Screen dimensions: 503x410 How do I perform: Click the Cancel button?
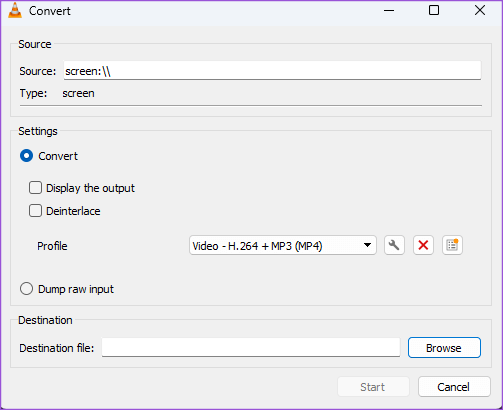(x=454, y=387)
